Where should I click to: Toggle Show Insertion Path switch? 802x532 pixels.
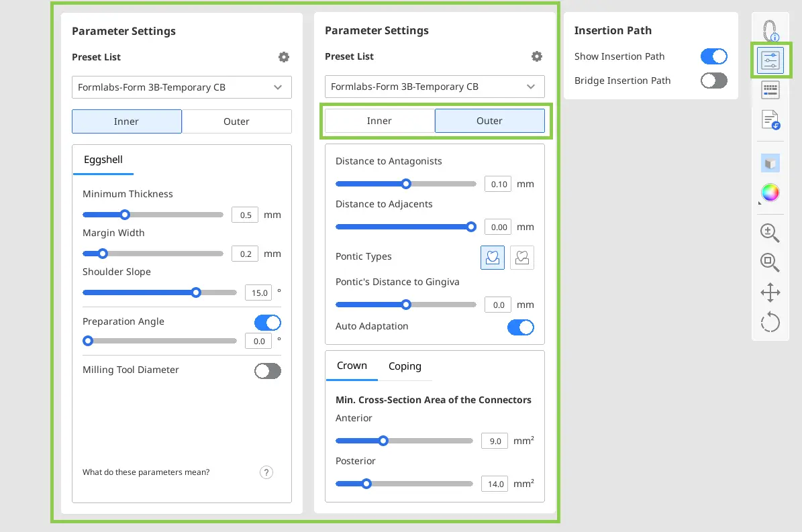714,56
